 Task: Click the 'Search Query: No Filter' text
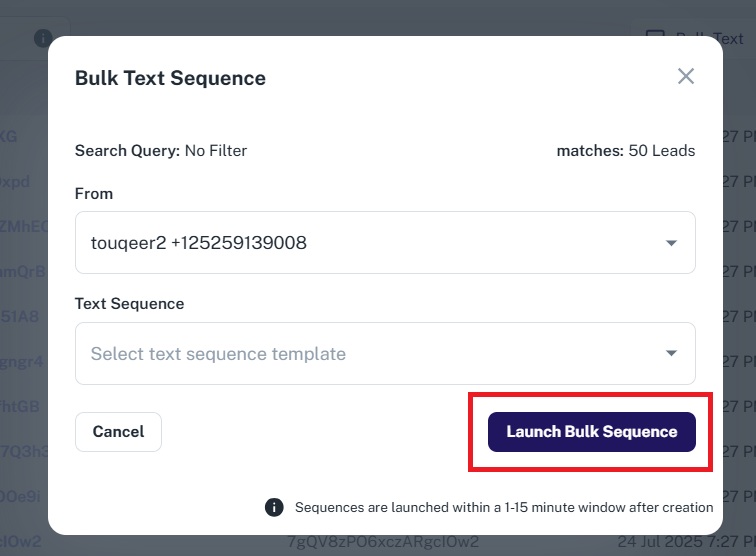pos(161,151)
